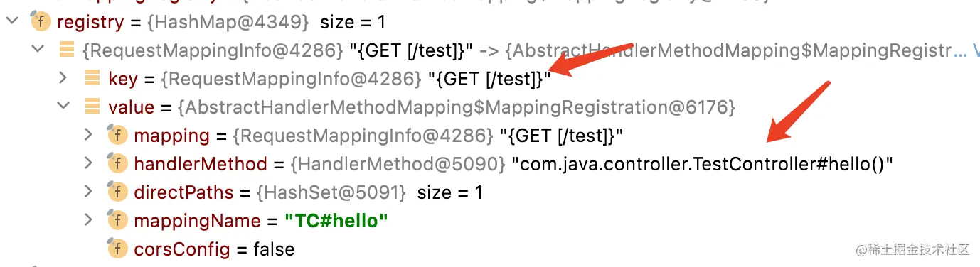The image size is (980, 267).
Task: Collapse the {GET [/test]} map entry
Action: tap(37, 50)
